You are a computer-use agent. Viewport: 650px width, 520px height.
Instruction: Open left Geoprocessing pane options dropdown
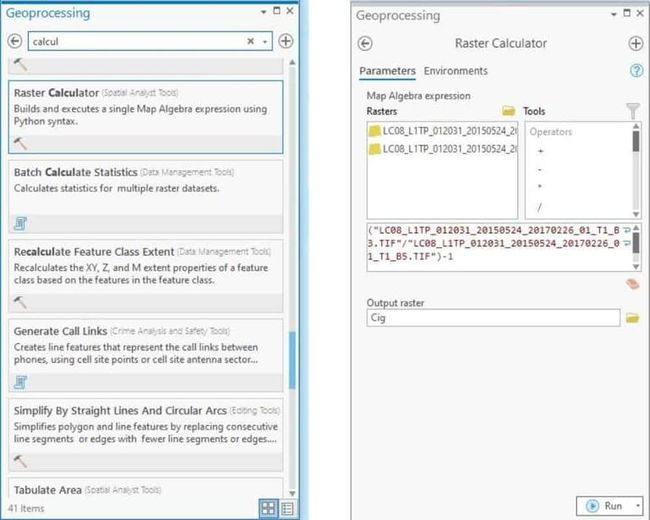pyautogui.click(x=264, y=12)
